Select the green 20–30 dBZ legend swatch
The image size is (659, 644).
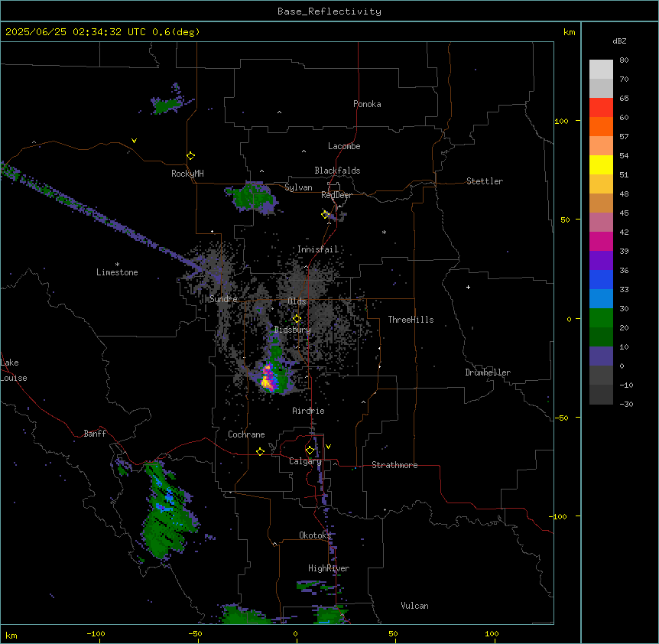click(x=601, y=318)
